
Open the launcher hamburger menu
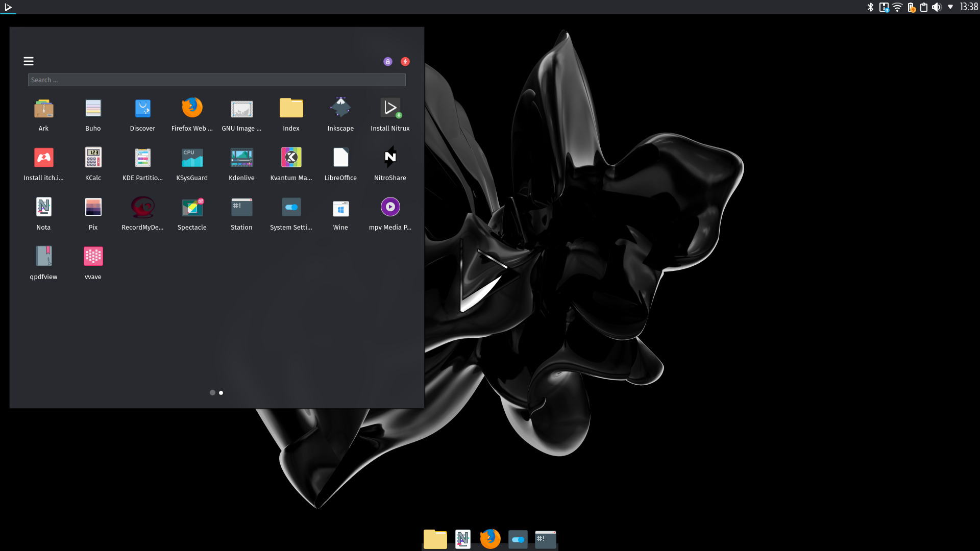coord(29,61)
